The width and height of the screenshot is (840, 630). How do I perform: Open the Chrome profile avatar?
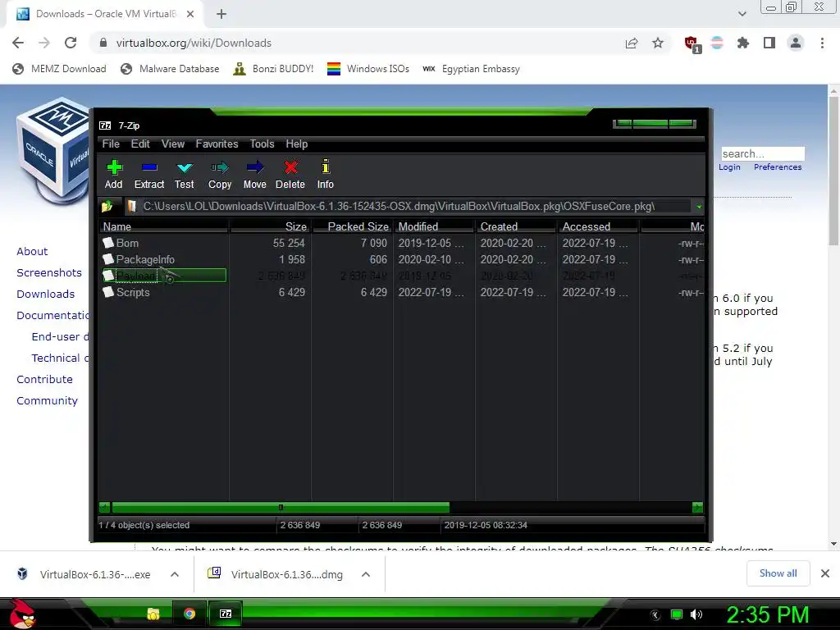tap(796, 43)
